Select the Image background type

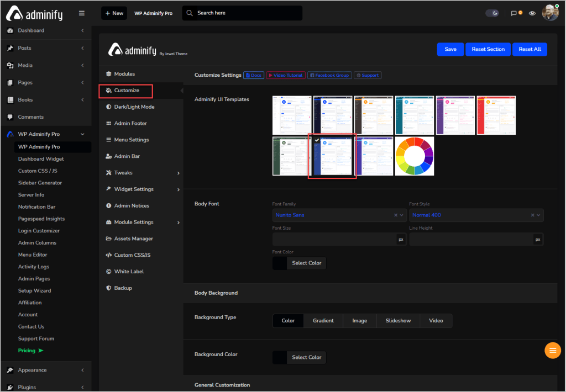(359, 321)
